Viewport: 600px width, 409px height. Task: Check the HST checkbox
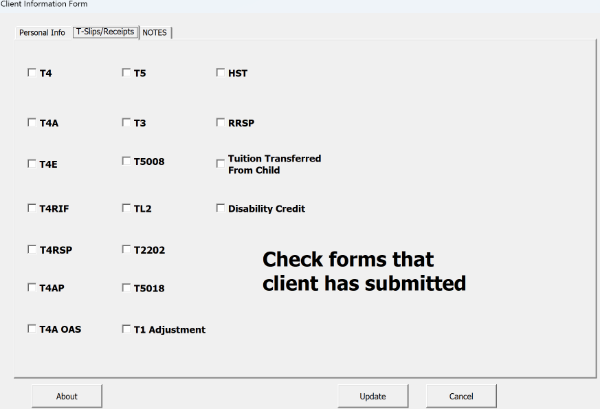220,73
